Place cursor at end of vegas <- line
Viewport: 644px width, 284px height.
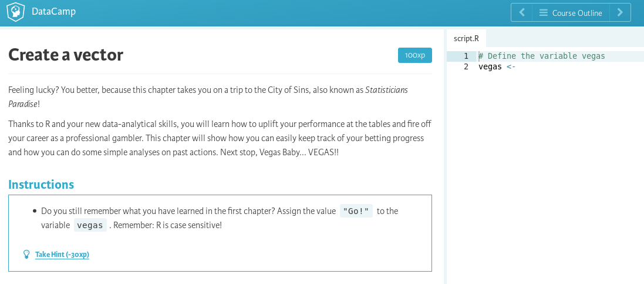point(516,66)
